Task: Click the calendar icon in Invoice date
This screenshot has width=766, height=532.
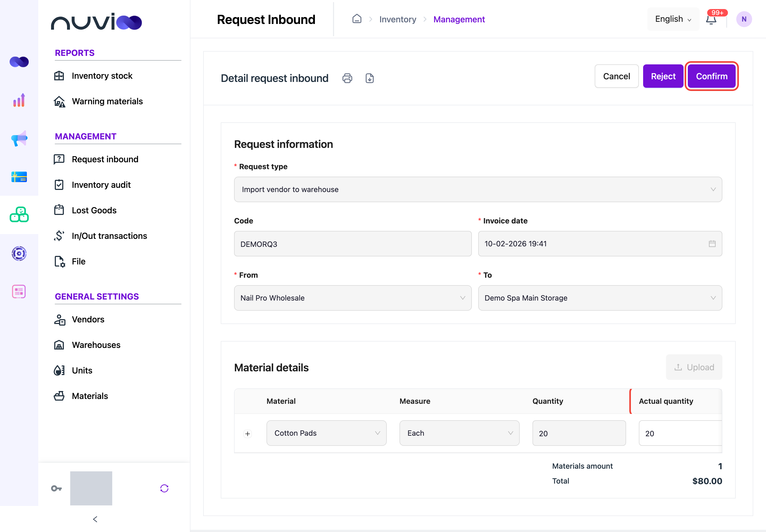Action: click(712, 244)
